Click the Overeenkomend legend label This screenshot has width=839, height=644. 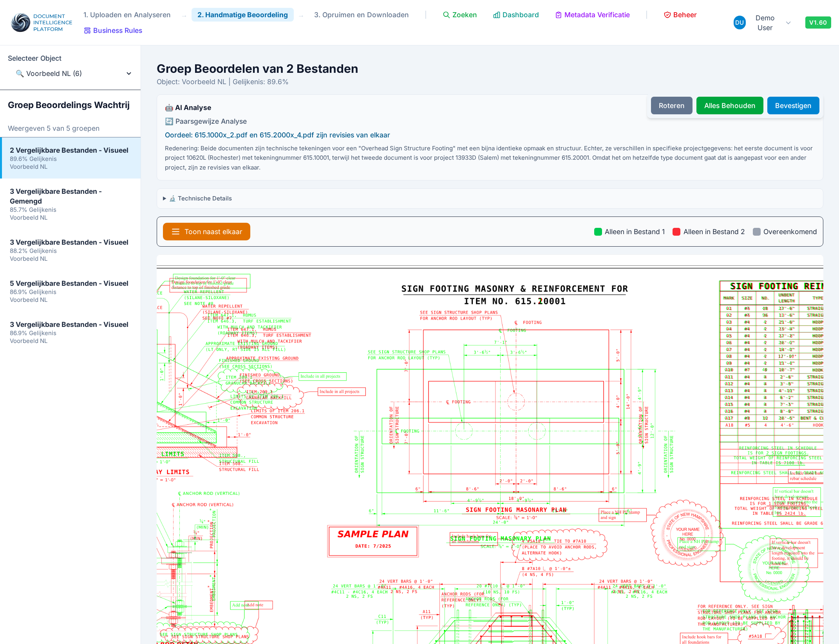790,232
